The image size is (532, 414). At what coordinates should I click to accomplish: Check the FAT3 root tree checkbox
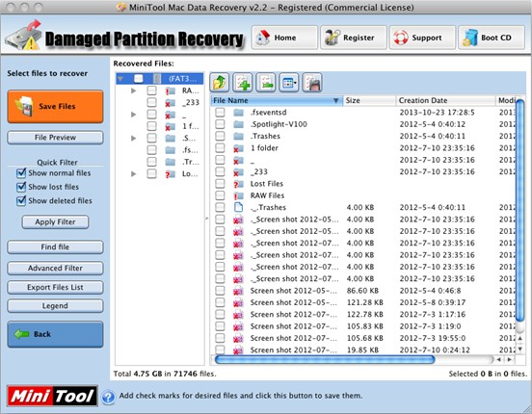tap(138, 79)
